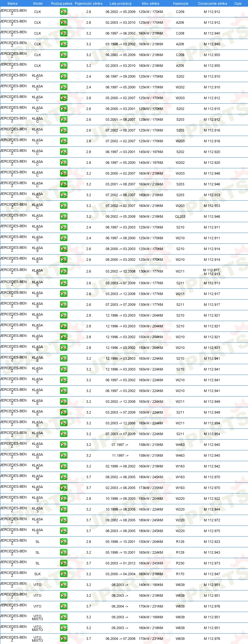
Task: Click petrol fuel icon in W202 M 112.910 row
Action: tap(64, 87)
